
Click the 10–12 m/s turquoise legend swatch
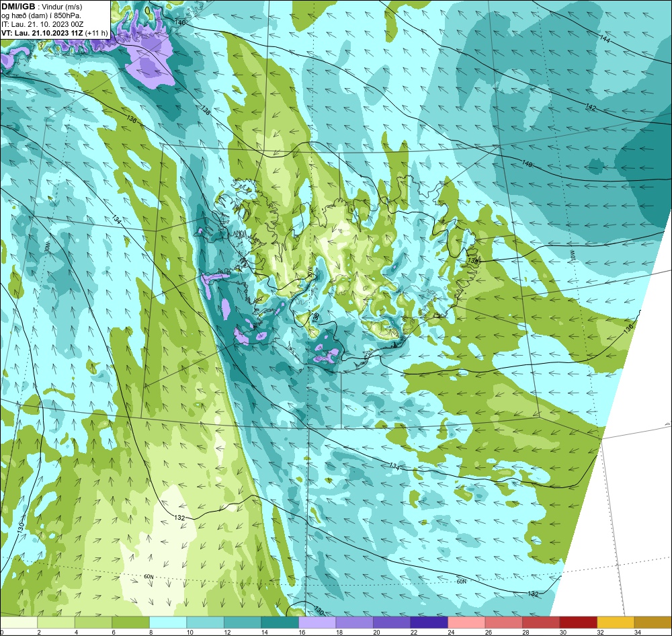click(205, 622)
